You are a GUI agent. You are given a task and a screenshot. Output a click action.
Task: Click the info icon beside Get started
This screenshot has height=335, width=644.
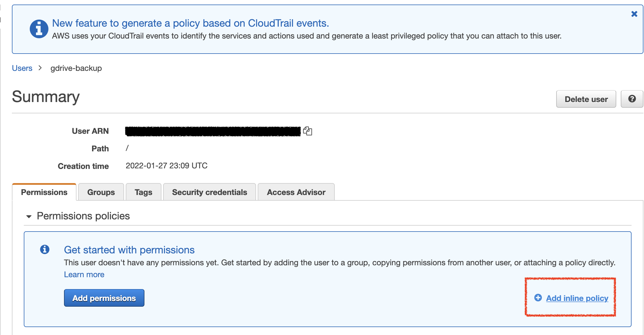(x=45, y=249)
